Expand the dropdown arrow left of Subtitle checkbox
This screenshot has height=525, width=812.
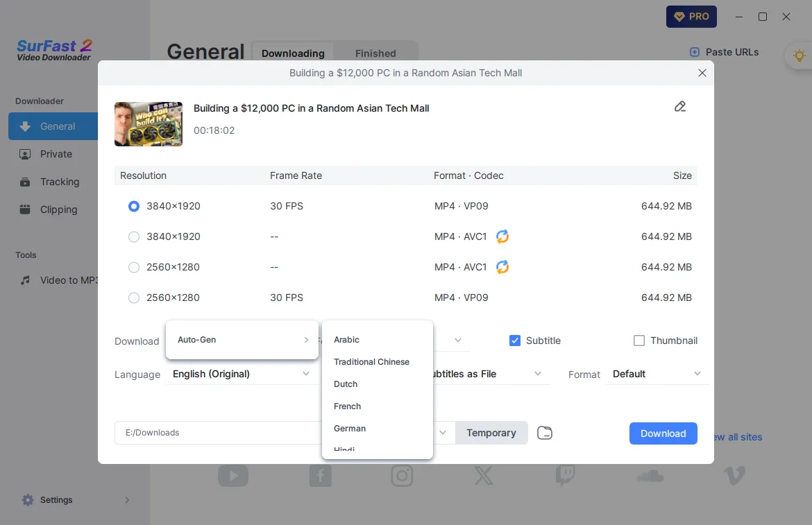pos(458,341)
